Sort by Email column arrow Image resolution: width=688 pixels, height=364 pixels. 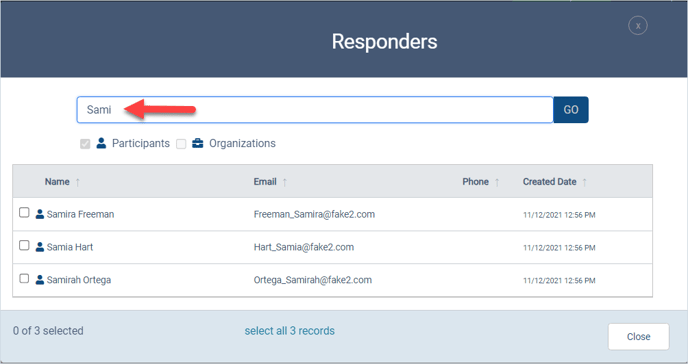tap(285, 182)
